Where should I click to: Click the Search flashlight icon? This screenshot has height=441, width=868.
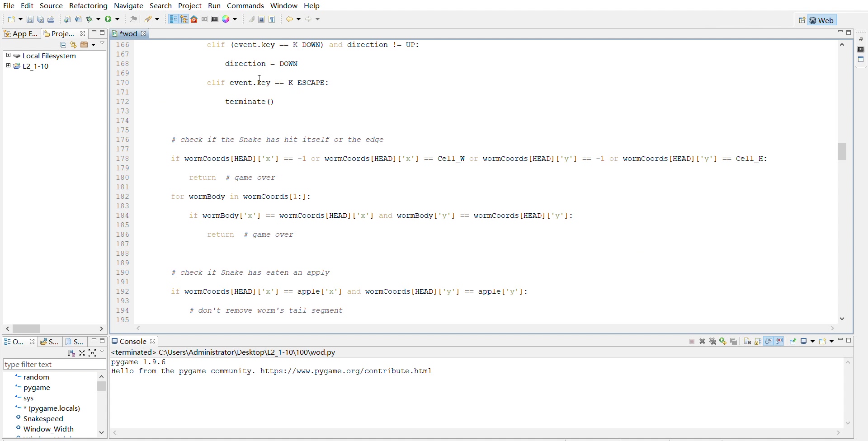(x=148, y=19)
